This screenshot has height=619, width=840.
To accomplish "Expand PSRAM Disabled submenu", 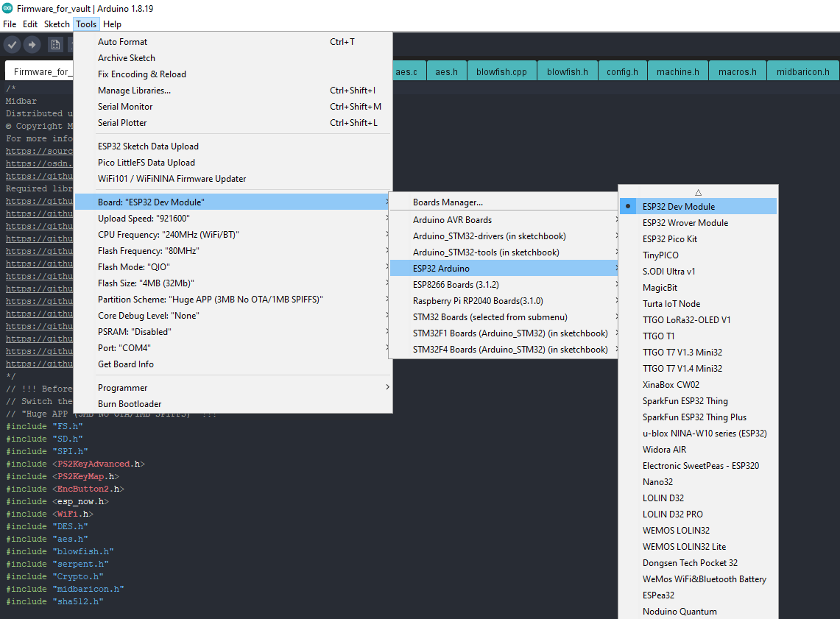I will [x=233, y=332].
